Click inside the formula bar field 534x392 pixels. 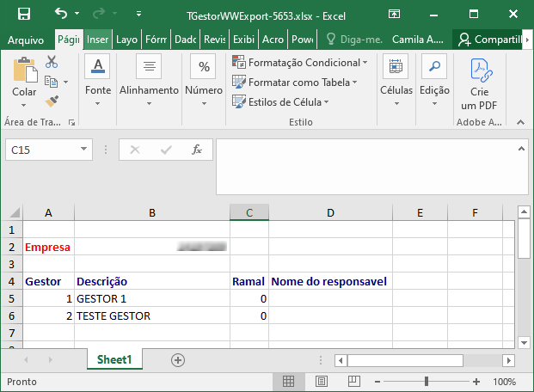367,167
